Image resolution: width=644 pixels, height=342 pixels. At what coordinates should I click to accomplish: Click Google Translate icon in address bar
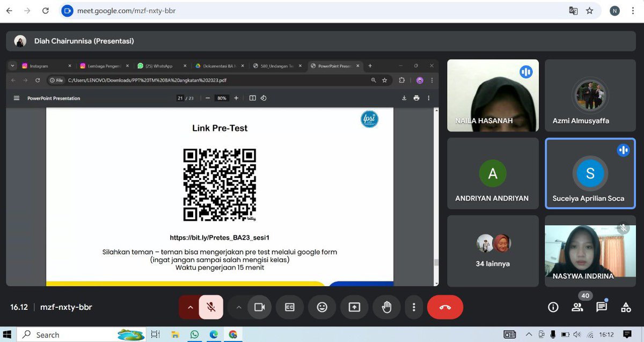click(x=574, y=11)
